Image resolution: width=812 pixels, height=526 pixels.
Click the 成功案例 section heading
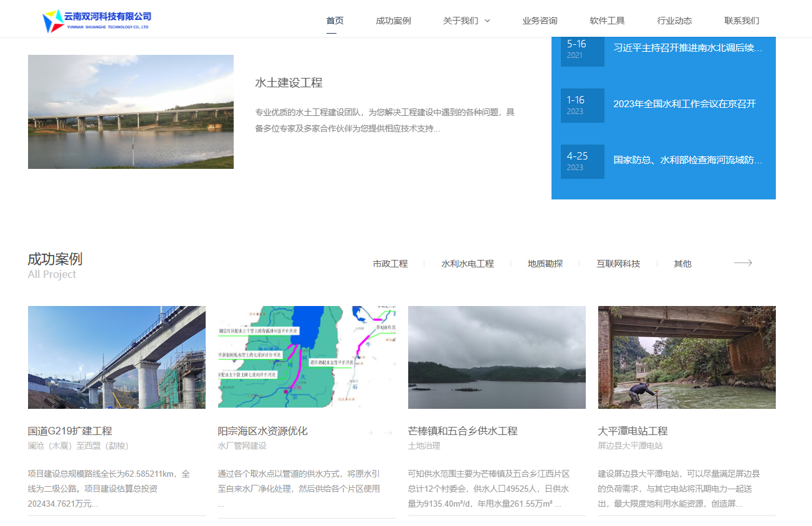(x=55, y=259)
